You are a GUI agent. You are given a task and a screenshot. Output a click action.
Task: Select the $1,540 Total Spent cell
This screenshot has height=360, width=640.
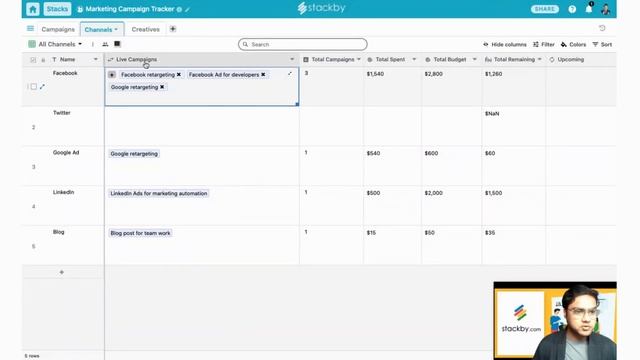point(392,87)
